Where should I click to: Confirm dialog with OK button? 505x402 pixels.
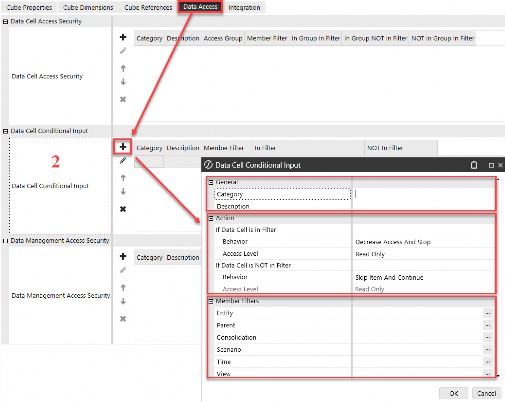pyautogui.click(x=454, y=393)
